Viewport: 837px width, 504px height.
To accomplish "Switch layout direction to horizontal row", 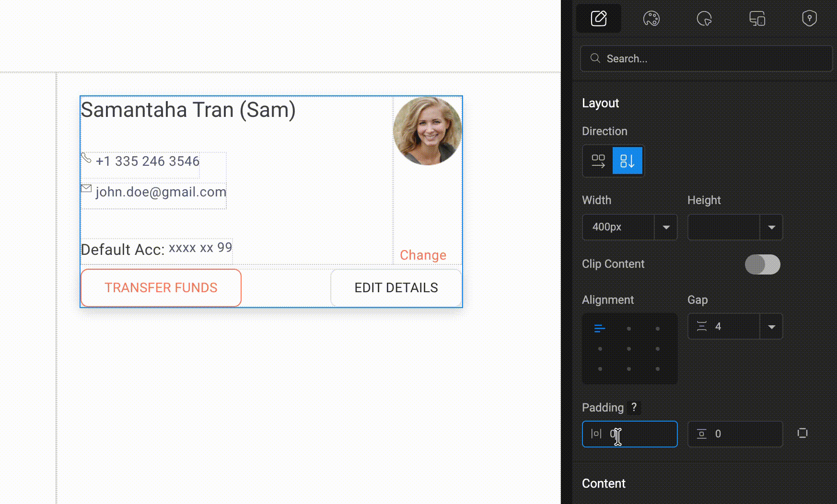I will point(599,161).
